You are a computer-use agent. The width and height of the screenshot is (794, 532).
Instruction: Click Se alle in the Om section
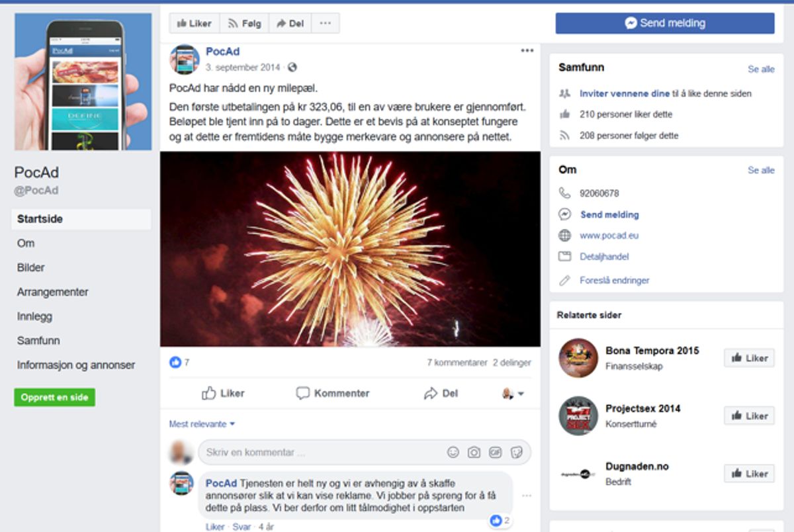(761, 170)
